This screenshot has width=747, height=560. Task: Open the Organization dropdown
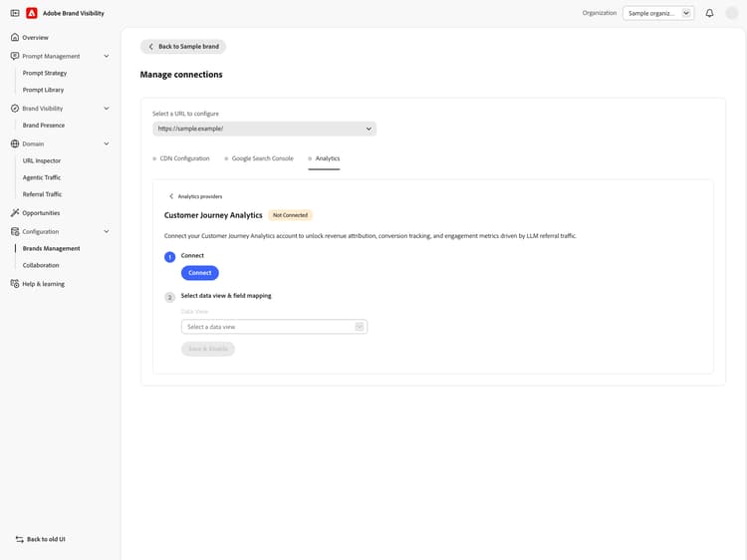(x=658, y=13)
